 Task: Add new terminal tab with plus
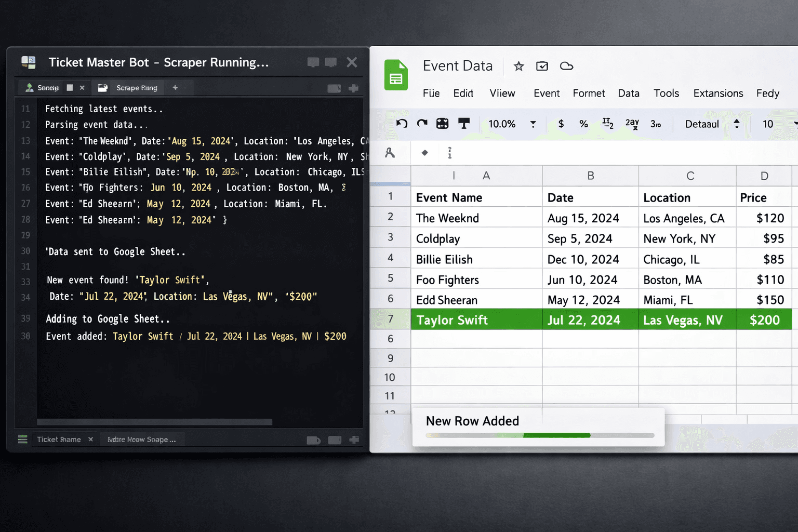(175, 88)
